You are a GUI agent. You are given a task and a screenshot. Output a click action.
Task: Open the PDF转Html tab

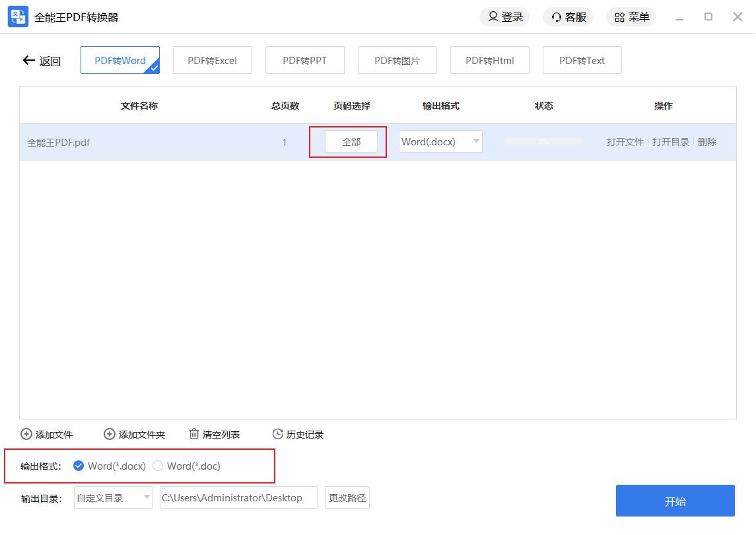point(489,61)
